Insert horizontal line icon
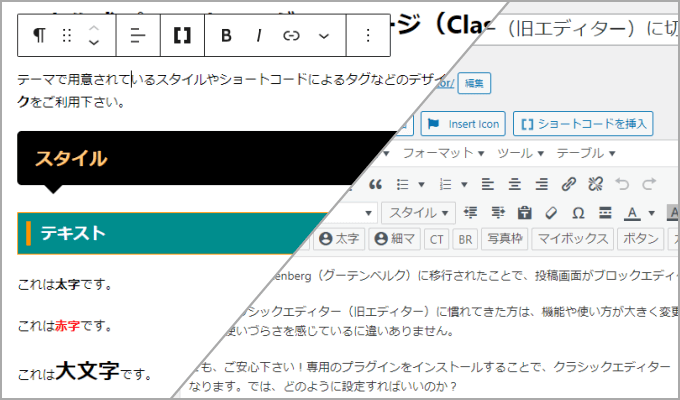 click(605, 213)
